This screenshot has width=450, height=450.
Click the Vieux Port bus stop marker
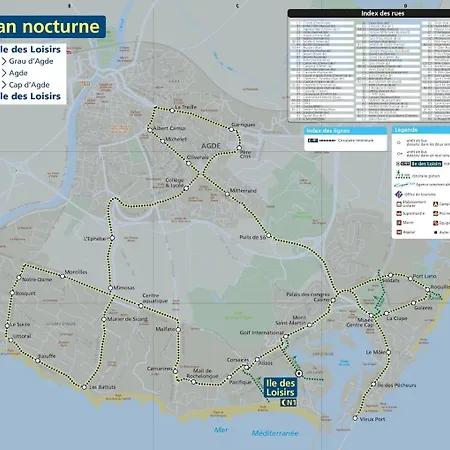click(355, 418)
